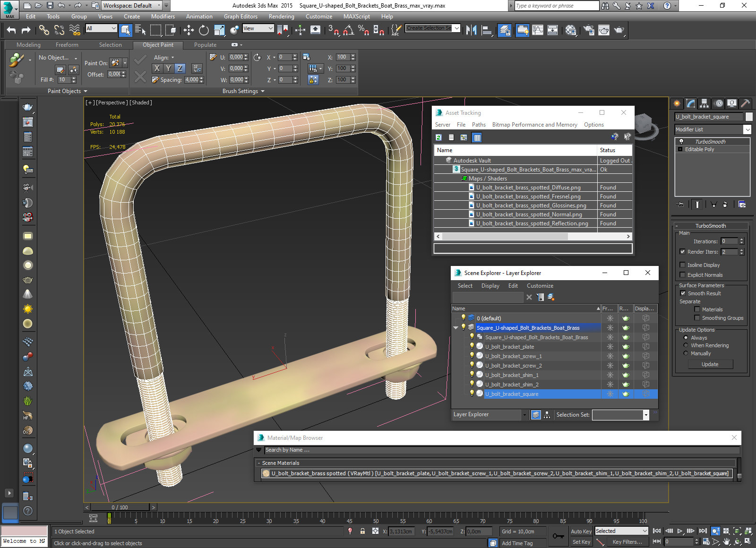Click the Play Animation button

pyautogui.click(x=680, y=531)
